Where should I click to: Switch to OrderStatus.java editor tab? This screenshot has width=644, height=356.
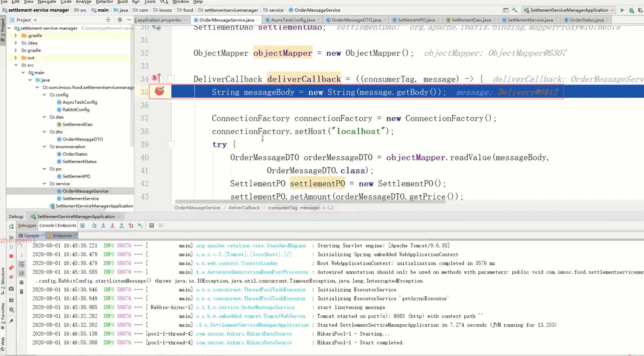(x=586, y=20)
